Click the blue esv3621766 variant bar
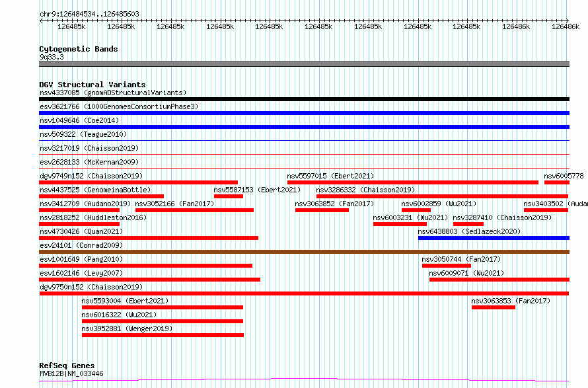588x388 pixels. point(304,113)
